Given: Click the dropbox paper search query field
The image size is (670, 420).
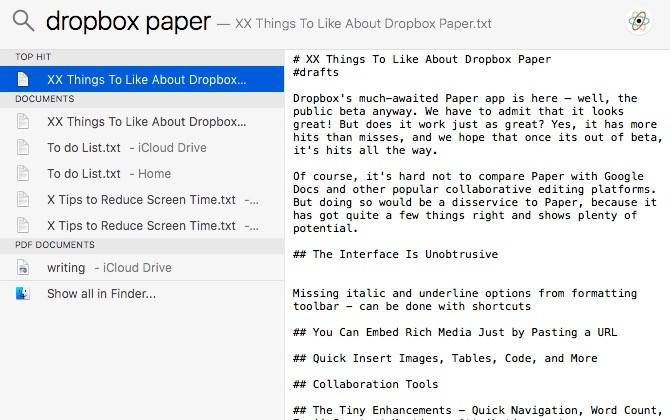Looking at the screenshot, I should coord(128,21).
